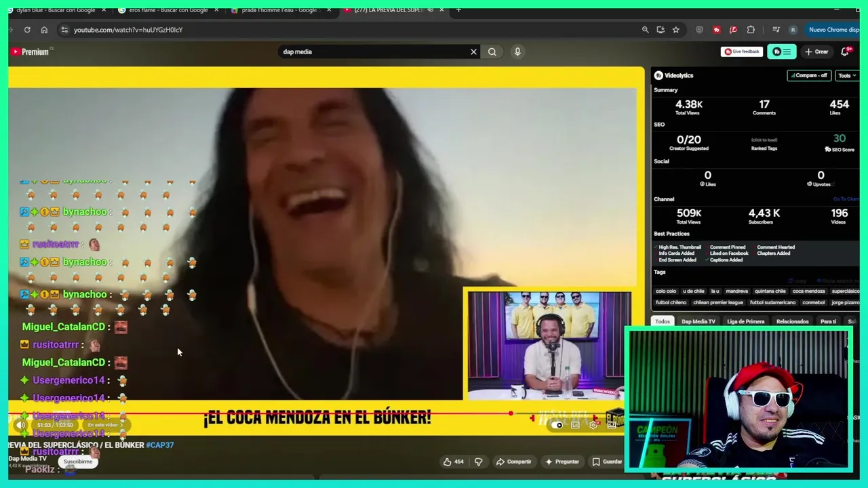Open the Chrome extensions puzzle icon
Image resolution: width=868 pixels, height=488 pixels.
(751, 30)
